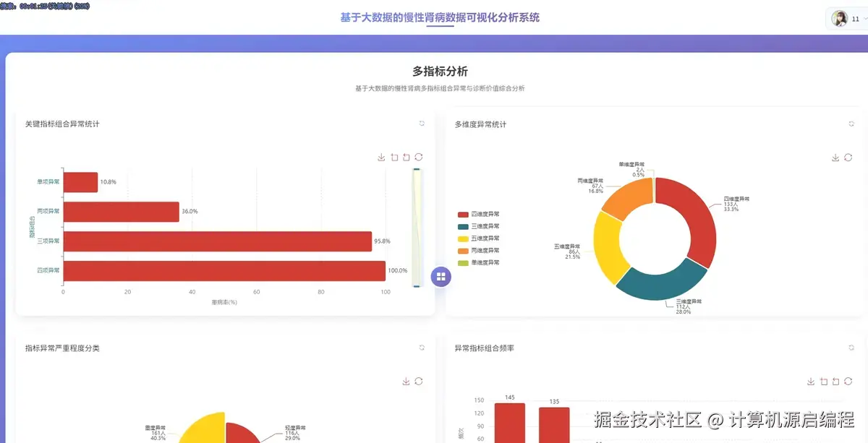This screenshot has width=868, height=443.
Task: Select the 重度异常 yellow pie slice
Action: [204, 428]
